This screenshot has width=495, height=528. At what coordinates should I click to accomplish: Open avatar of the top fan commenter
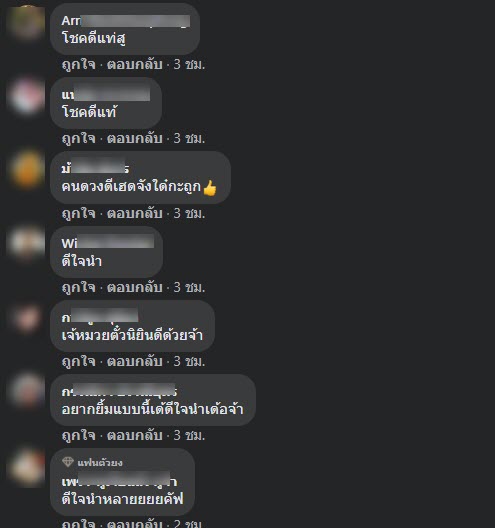[27, 467]
